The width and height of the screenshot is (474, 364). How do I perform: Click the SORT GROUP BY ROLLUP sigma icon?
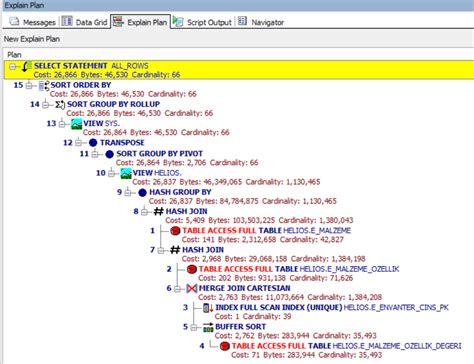click(x=60, y=105)
